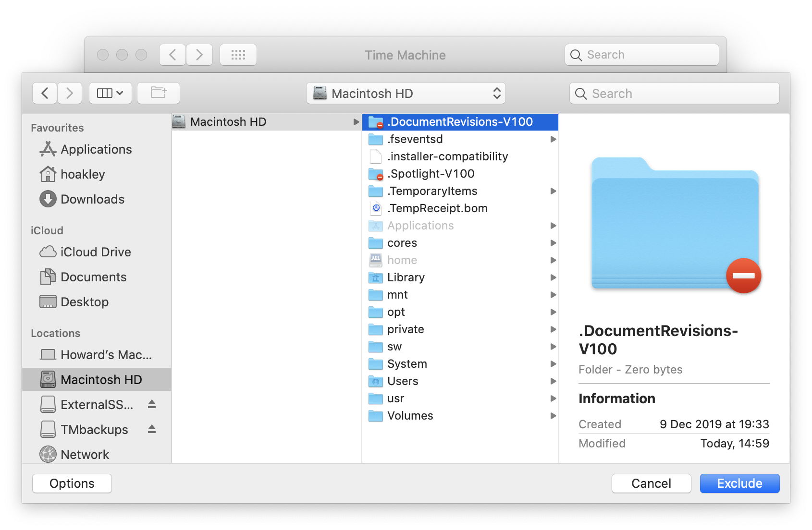The image size is (812, 530).
Task: Select Network in Locations sidebar
Action: pos(85,455)
